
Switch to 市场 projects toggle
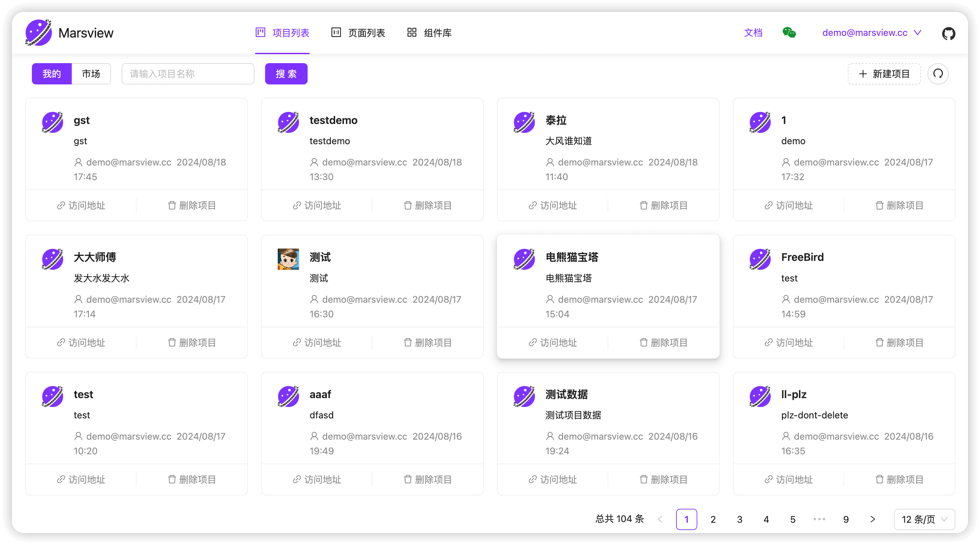[91, 74]
